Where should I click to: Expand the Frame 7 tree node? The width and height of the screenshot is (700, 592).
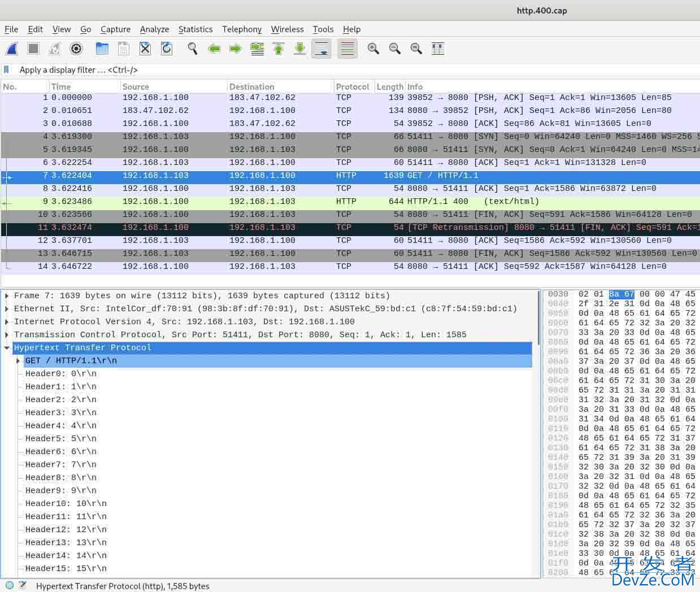(7, 295)
